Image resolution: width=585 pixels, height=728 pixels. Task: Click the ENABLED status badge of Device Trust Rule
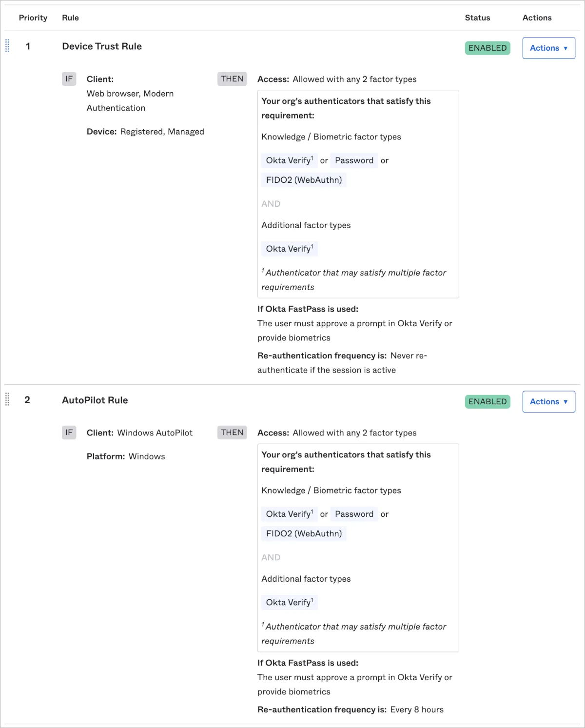pos(487,48)
